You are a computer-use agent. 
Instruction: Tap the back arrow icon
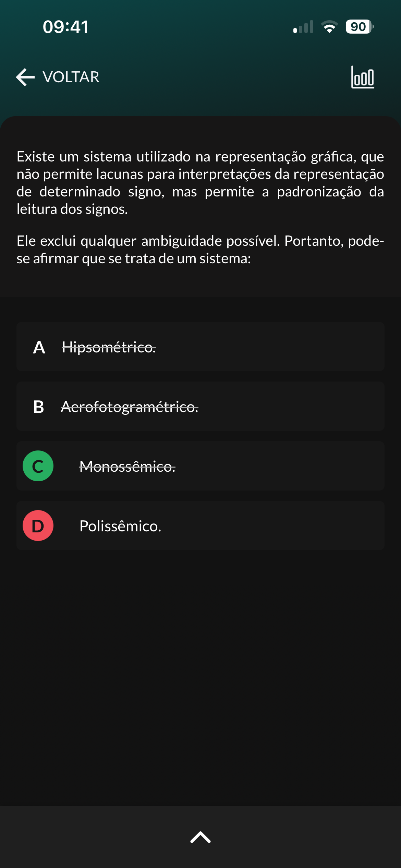25,77
